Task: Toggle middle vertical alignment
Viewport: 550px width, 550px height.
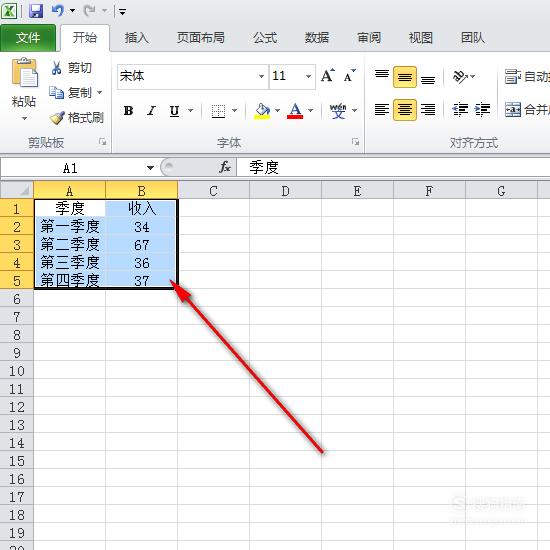Action: 405,76
